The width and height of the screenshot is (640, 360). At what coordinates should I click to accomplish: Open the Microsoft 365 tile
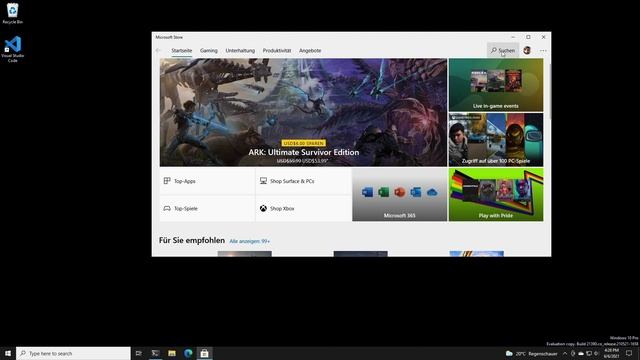400,195
